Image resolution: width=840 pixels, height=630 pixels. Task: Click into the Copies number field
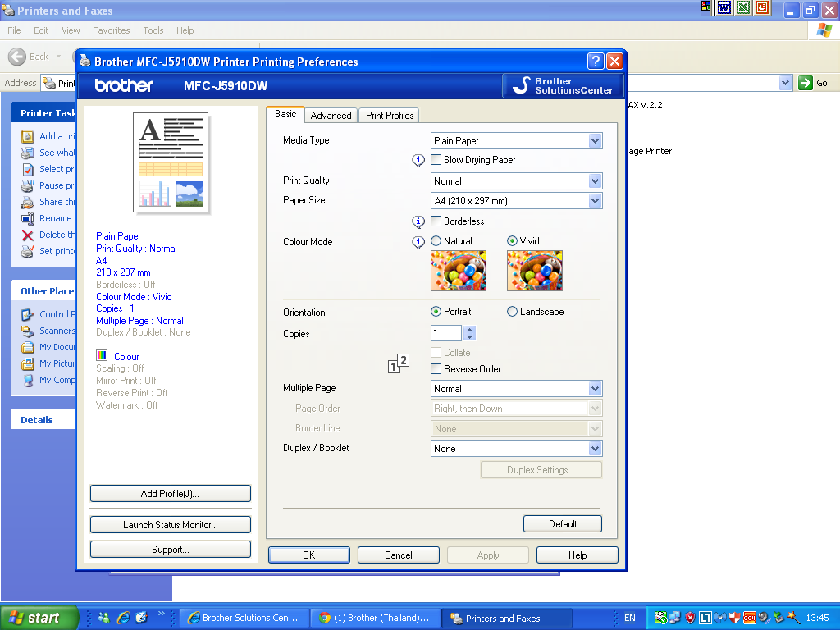pyautogui.click(x=446, y=333)
